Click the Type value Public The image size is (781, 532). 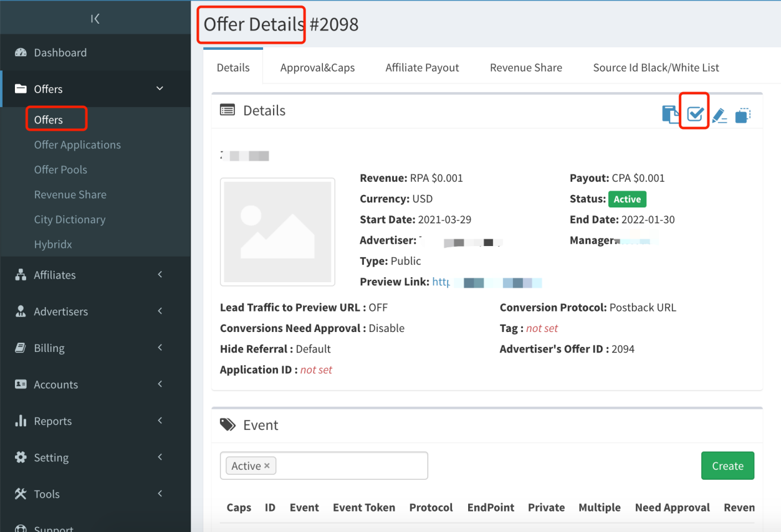pyautogui.click(x=406, y=261)
